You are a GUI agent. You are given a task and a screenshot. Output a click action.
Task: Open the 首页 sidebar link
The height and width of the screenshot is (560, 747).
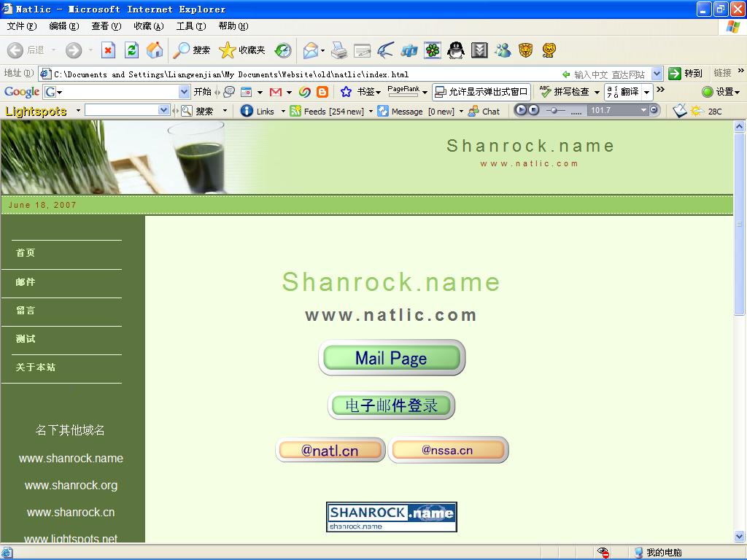(26, 253)
